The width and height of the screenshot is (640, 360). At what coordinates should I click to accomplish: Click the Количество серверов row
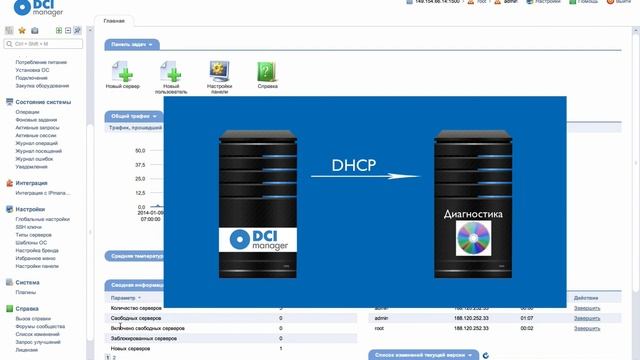pyautogui.click(x=231, y=308)
